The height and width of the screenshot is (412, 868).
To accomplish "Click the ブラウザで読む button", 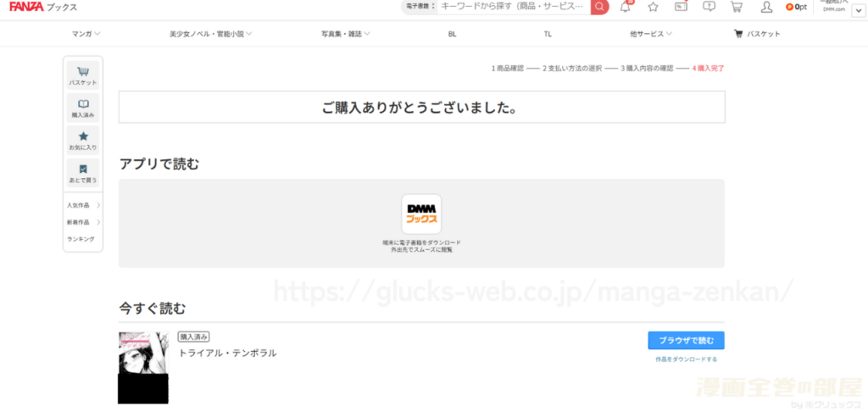I will 686,341.
